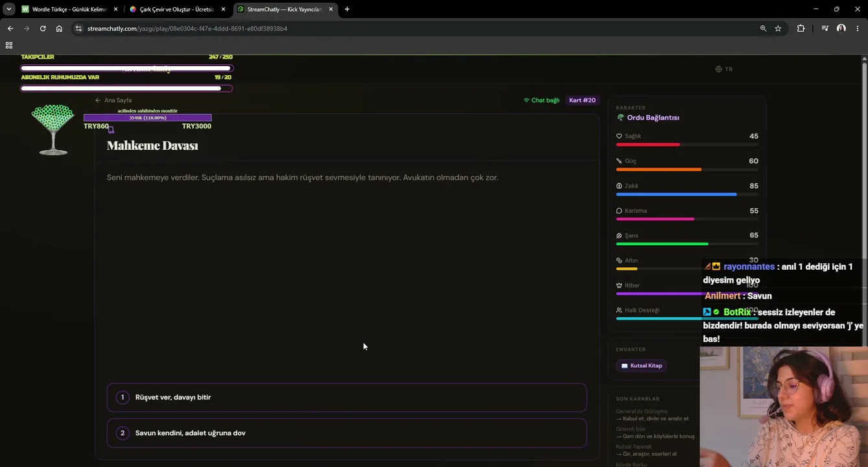Return to Ana Sayfa
The width and height of the screenshot is (868, 467).
113,101
